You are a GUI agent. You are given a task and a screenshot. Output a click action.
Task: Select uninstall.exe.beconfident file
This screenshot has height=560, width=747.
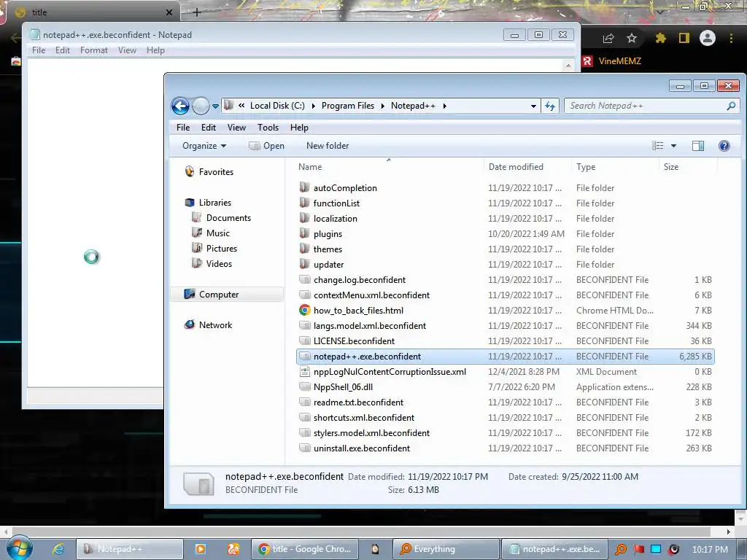pyautogui.click(x=362, y=448)
